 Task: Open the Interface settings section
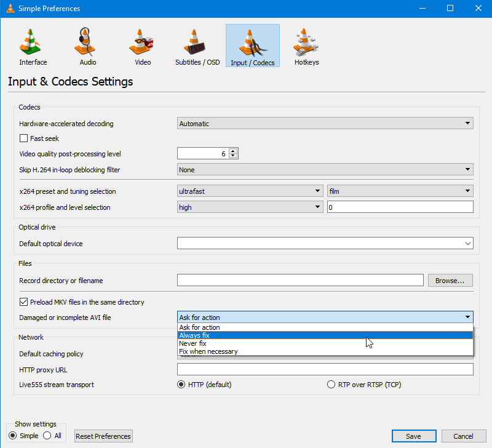coord(32,45)
